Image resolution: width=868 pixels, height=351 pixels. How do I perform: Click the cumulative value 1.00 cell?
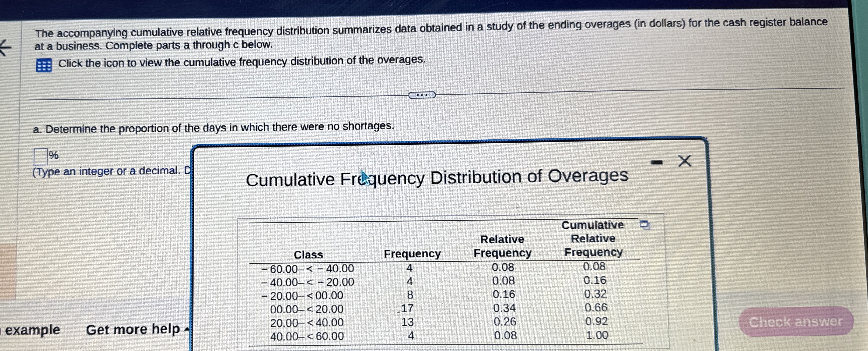pyautogui.click(x=597, y=335)
